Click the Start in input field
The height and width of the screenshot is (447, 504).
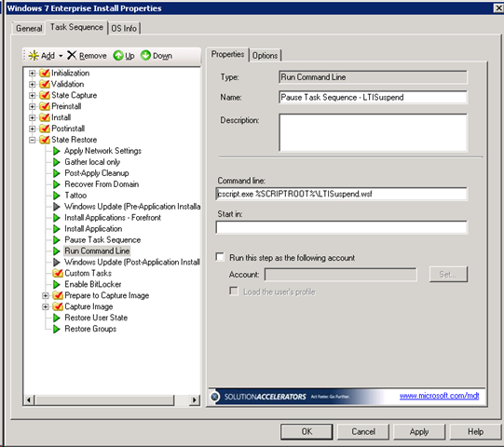point(341,227)
